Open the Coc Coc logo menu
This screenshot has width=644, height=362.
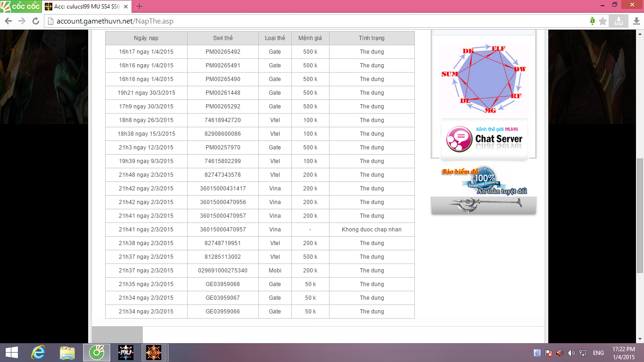point(21,6)
